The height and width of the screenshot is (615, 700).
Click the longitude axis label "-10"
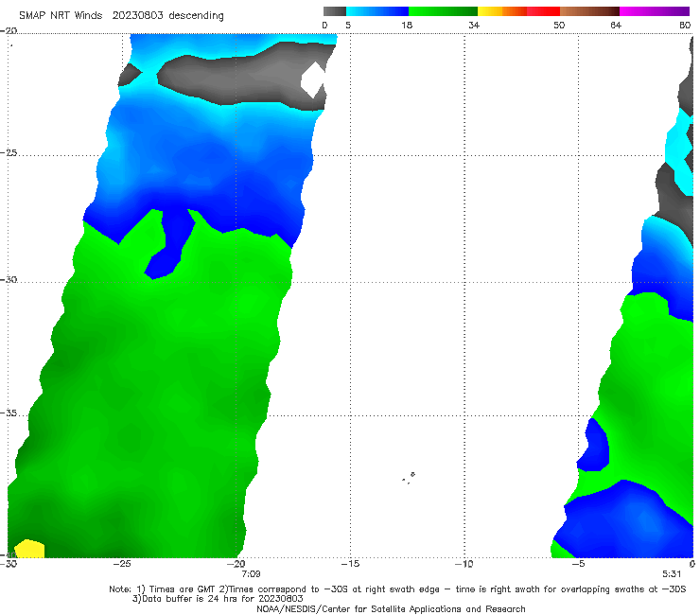point(464,564)
